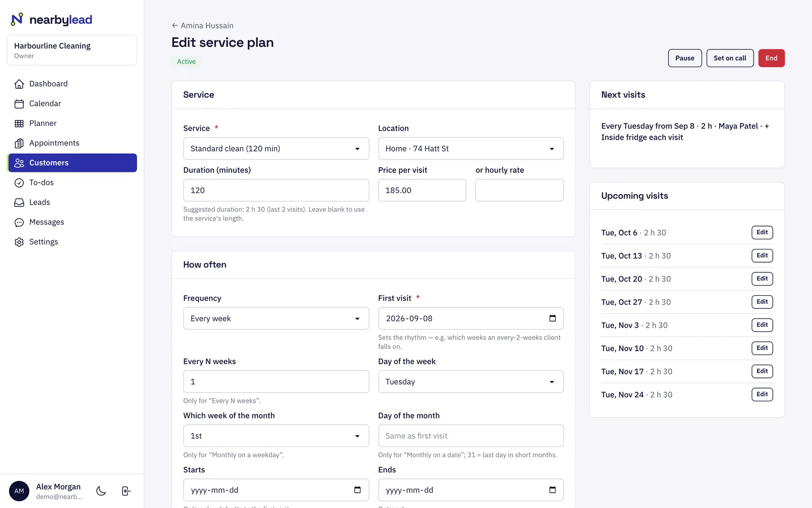
Task: Click the Settings gear icon
Action: [x=19, y=242]
